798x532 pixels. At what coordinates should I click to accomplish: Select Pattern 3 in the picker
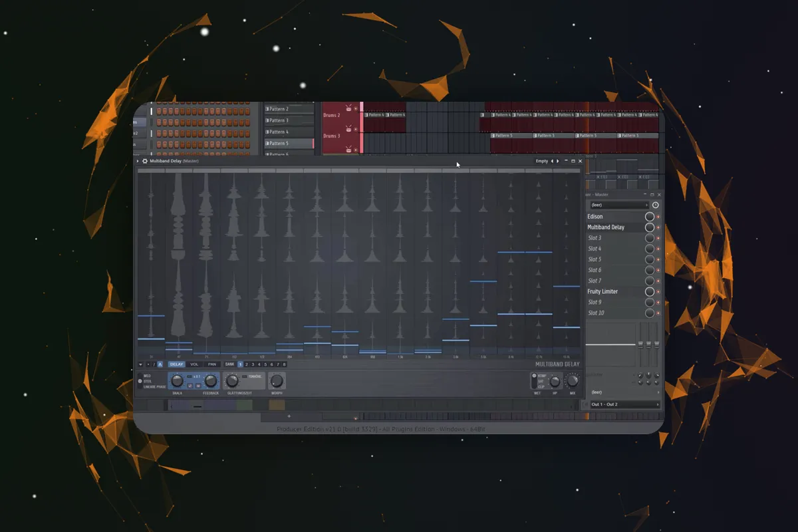tap(289, 120)
